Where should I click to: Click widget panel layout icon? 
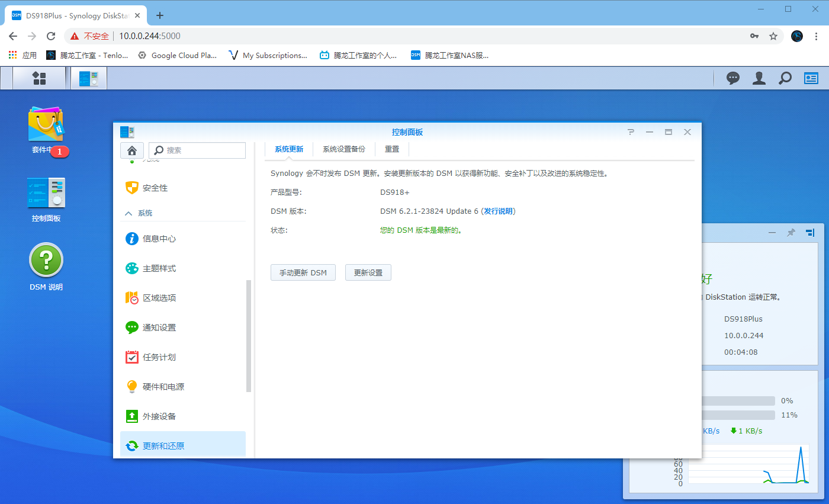tap(809, 233)
